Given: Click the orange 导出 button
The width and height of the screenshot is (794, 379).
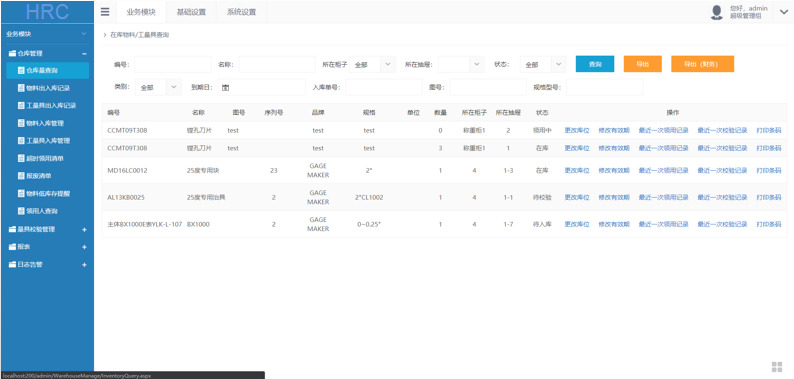Looking at the screenshot, I should [643, 64].
